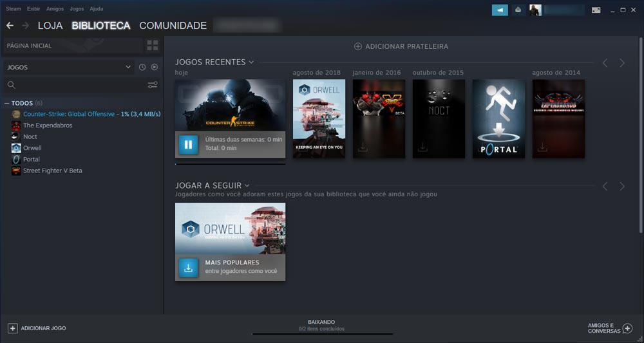
Task: Click the Counter-Strike icon in game list
Action: click(x=16, y=114)
